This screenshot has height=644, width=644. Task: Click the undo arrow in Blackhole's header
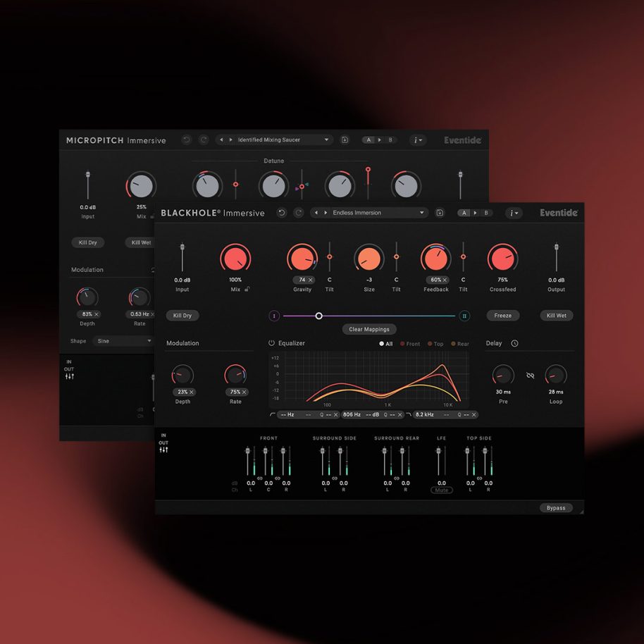(281, 213)
